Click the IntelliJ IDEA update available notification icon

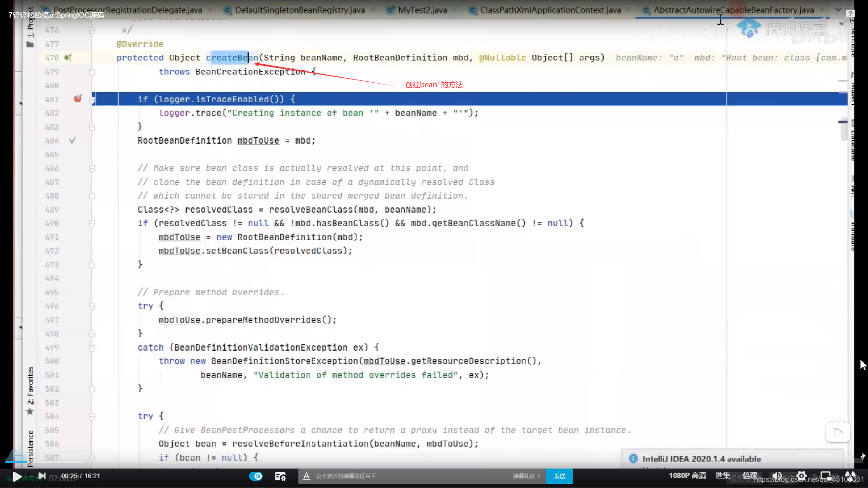[x=633, y=459]
